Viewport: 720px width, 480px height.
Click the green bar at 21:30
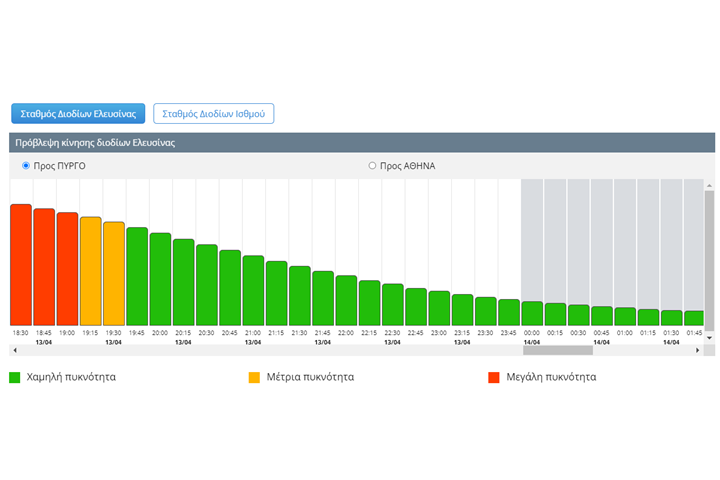[x=300, y=296]
